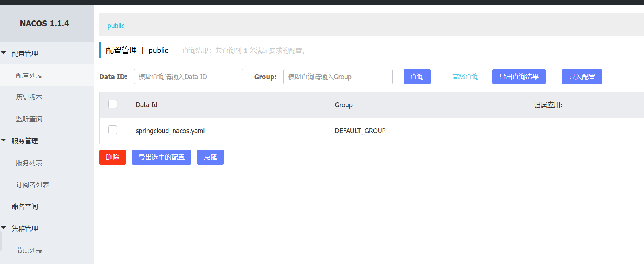
Task: Click the 归属应用 column header
Action: click(585, 105)
